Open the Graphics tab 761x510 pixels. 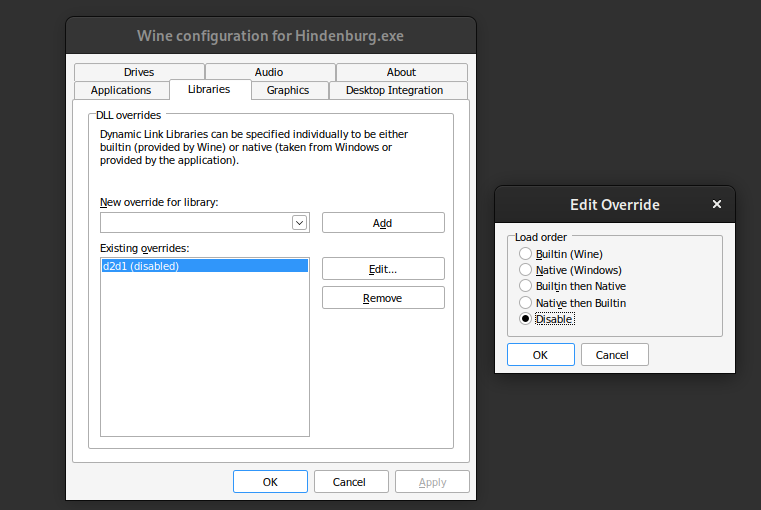pos(288,90)
